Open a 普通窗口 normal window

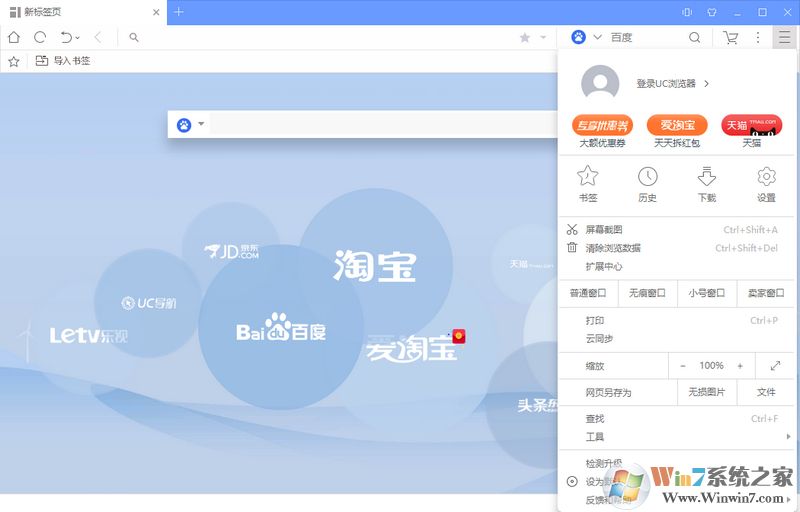(588, 293)
